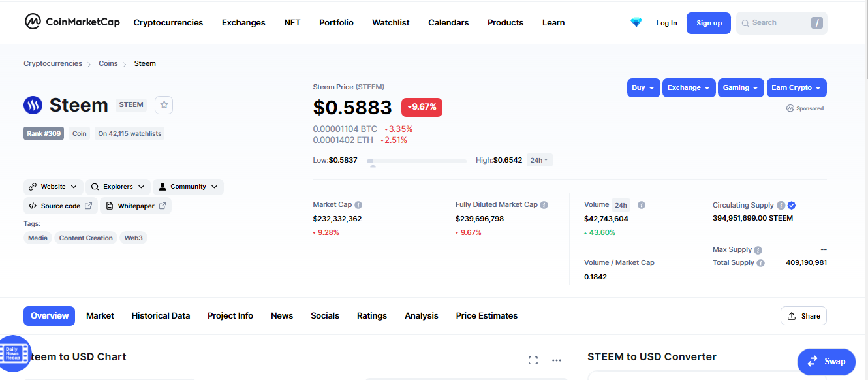
Task: Open the Source code link
Action: tap(60, 206)
